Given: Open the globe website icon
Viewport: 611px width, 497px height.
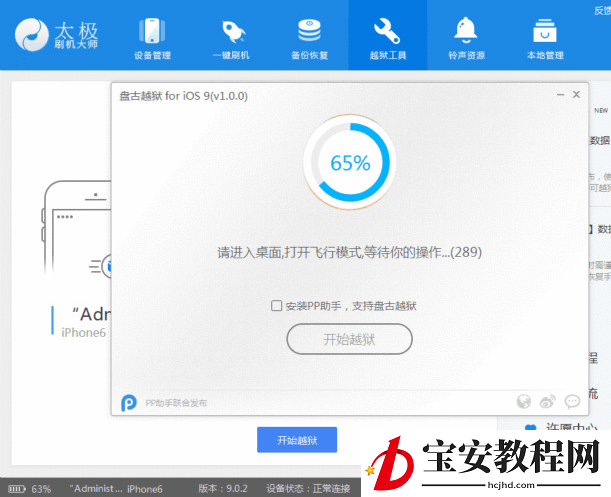Looking at the screenshot, I should [x=524, y=401].
